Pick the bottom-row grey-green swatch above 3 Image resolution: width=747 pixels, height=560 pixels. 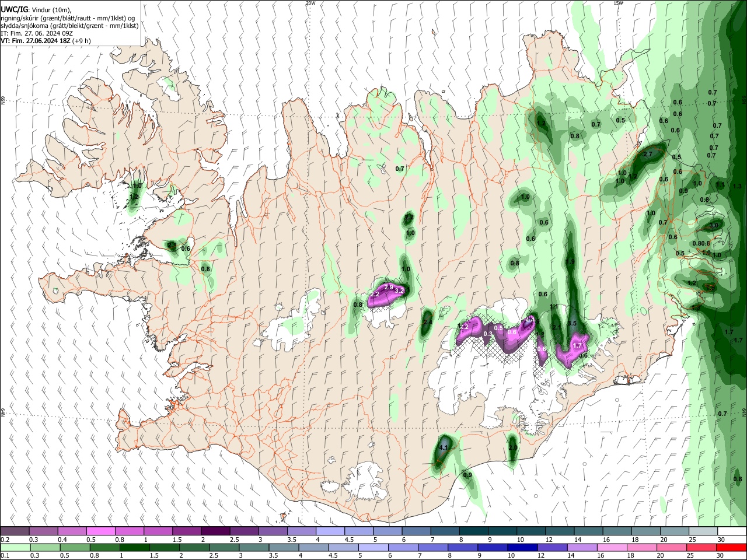coord(254,547)
